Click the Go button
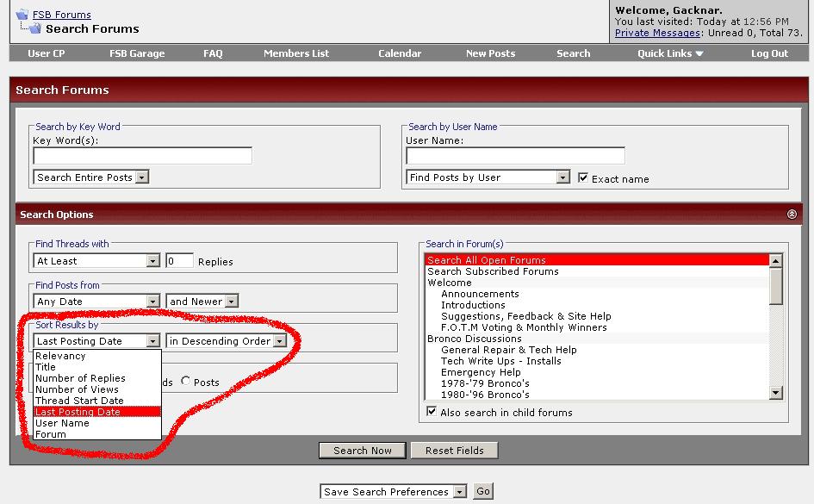Viewport: 814px width, 504px height. point(482,491)
